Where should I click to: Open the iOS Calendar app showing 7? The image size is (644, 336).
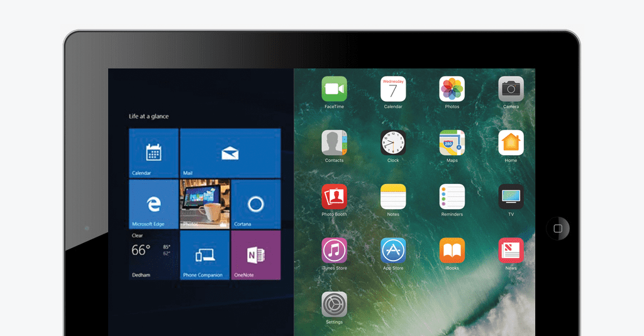(x=393, y=89)
